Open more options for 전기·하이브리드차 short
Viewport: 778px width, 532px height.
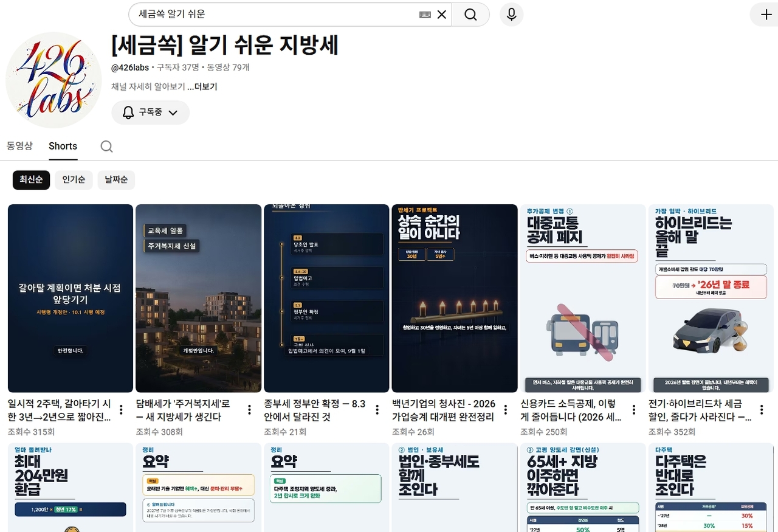[x=762, y=410]
